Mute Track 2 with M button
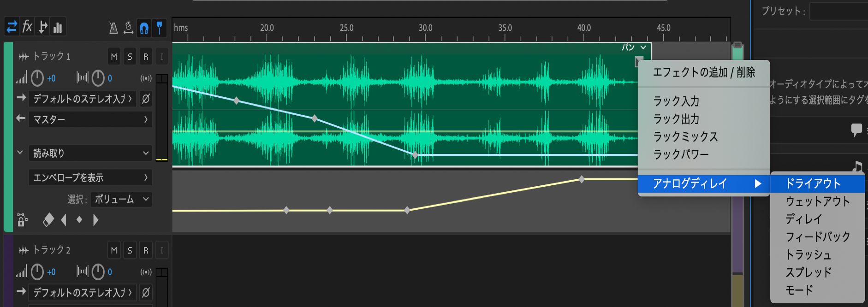This screenshot has width=868, height=307. pyautogui.click(x=114, y=250)
